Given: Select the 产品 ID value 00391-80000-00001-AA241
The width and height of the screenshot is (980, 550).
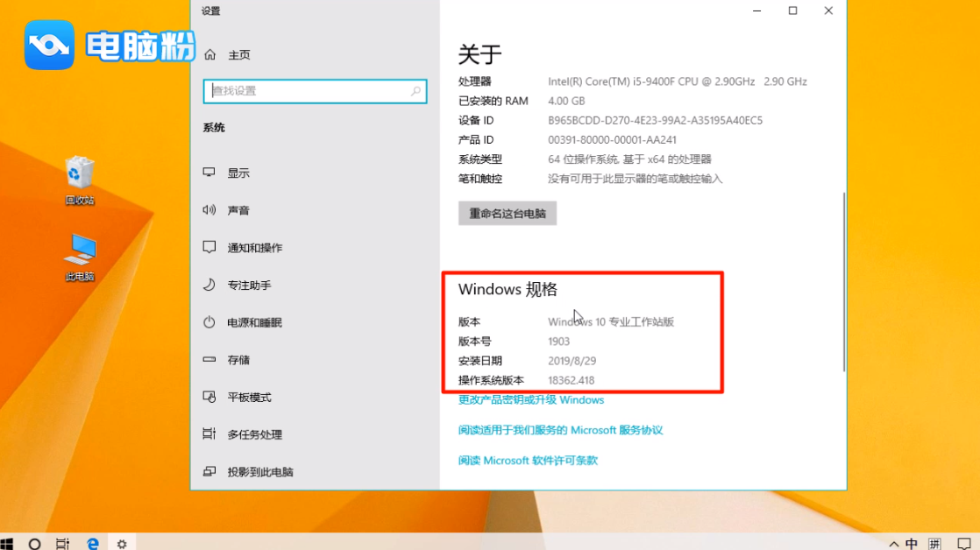Looking at the screenshot, I should [612, 140].
